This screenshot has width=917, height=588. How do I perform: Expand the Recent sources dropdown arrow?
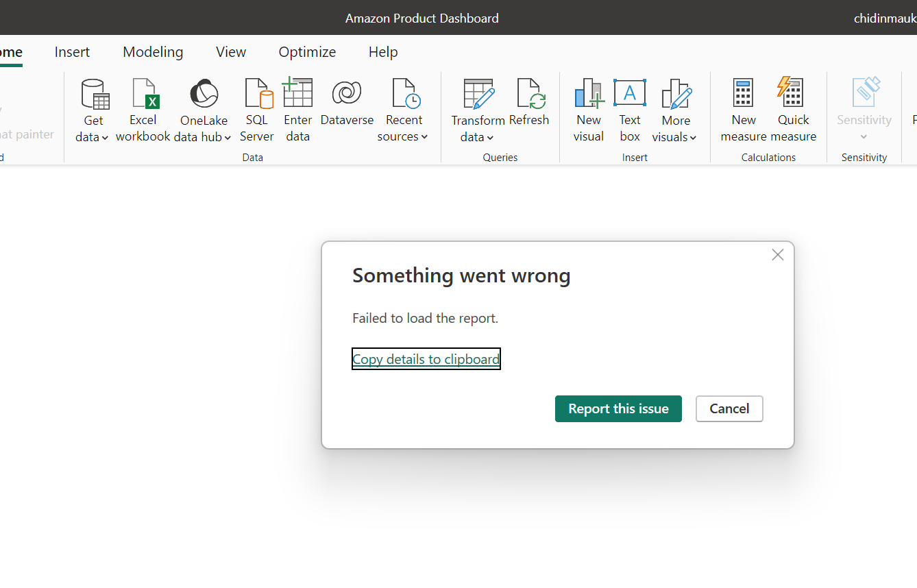click(424, 137)
